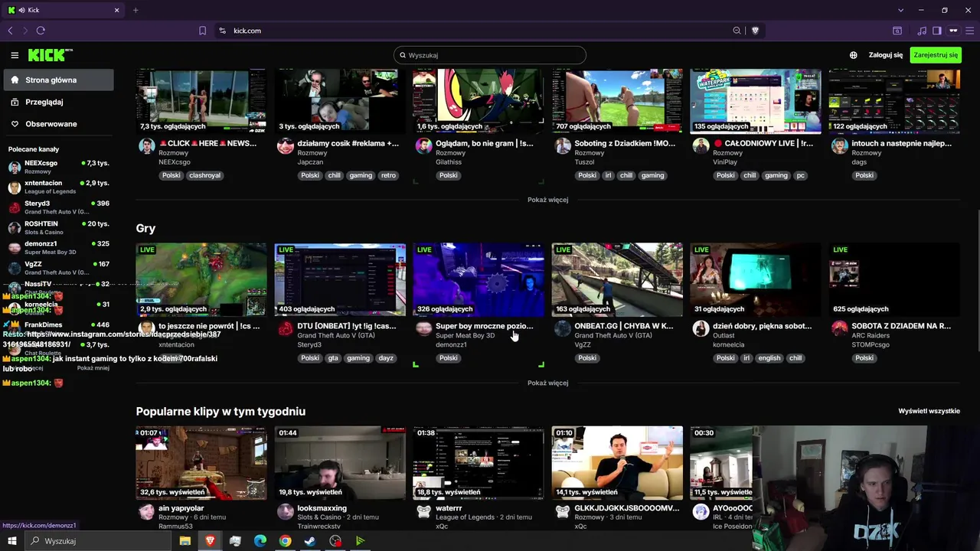Open stream title 'ONBEAT.GG | CHYBA W K...'
This screenshot has height=551, width=980.
click(x=624, y=326)
